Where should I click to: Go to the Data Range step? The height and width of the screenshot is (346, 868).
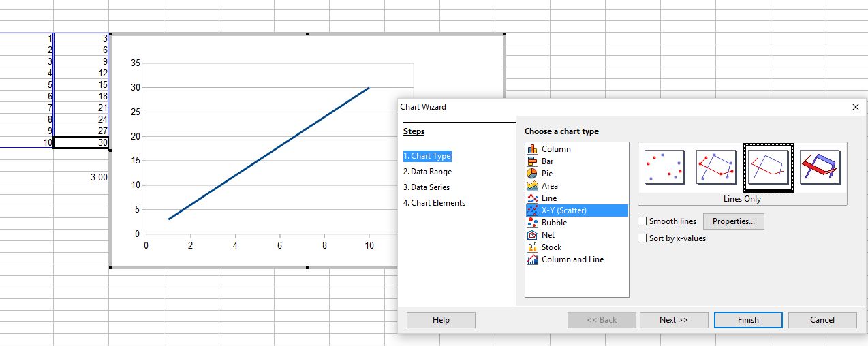(431, 172)
